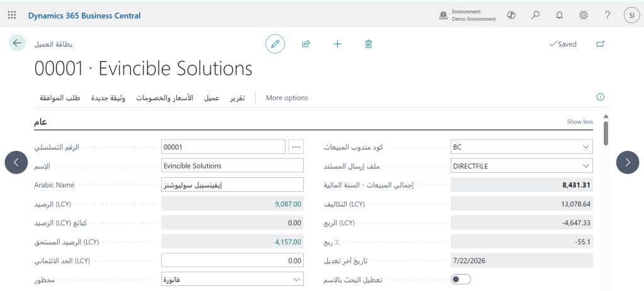Open settings gear icon
The image size is (644, 291).
(x=584, y=16)
